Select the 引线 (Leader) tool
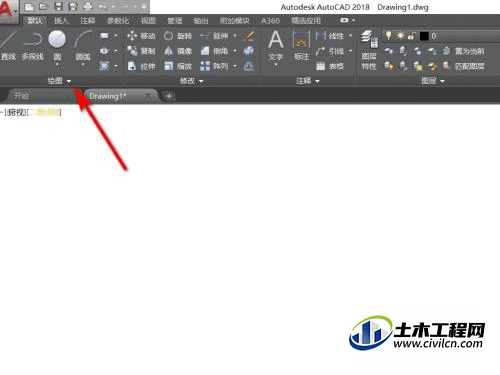 pos(330,51)
